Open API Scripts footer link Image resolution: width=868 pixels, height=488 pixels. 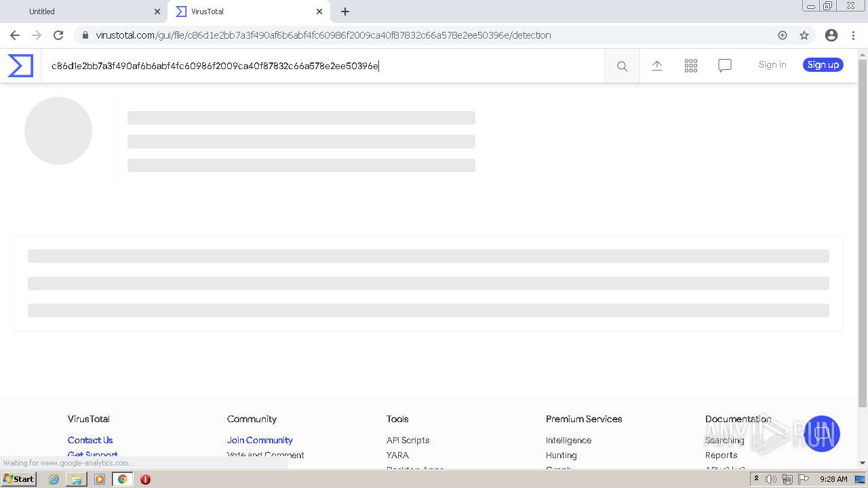408,440
